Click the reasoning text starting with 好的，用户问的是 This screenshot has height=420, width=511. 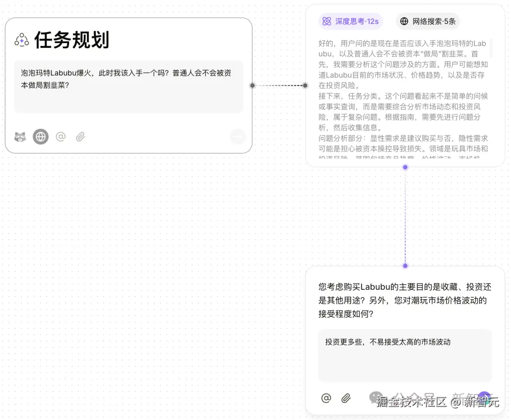pyautogui.click(x=403, y=64)
